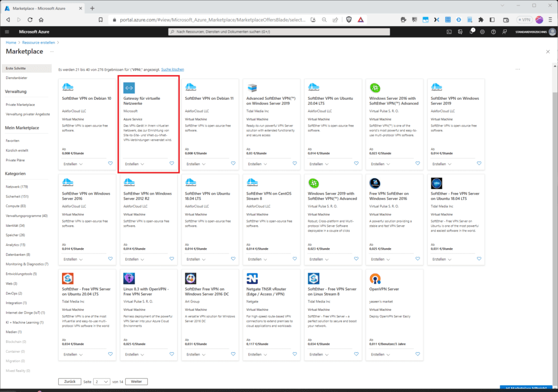Favorite SoftEther VPN on Debian 10

(x=110, y=164)
